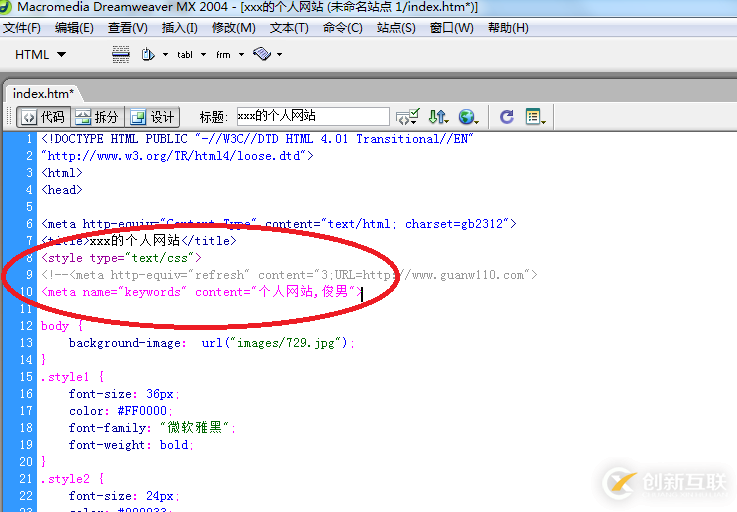Expand the frm dropdown arrow
The height and width of the screenshot is (512, 737).
[x=242, y=55]
